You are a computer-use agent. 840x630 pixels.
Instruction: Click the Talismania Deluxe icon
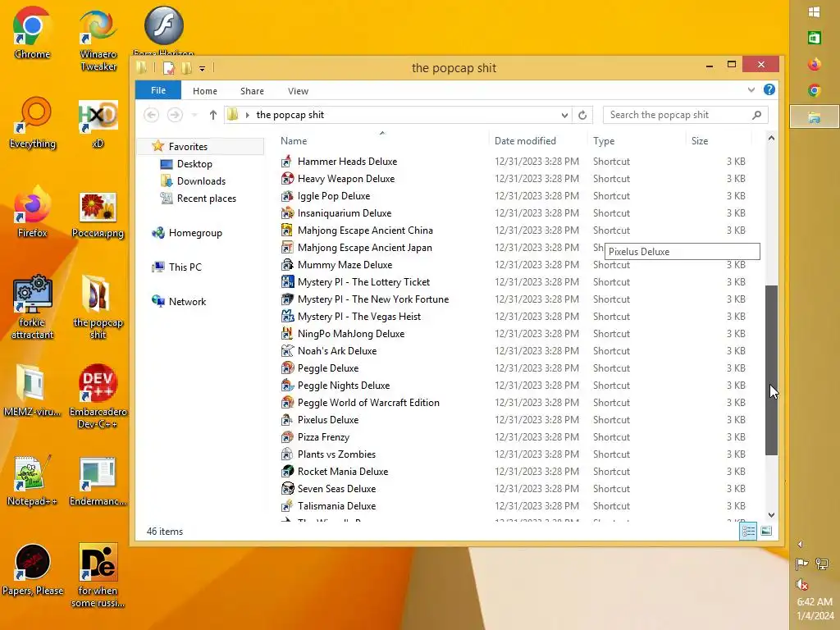[287, 505]
